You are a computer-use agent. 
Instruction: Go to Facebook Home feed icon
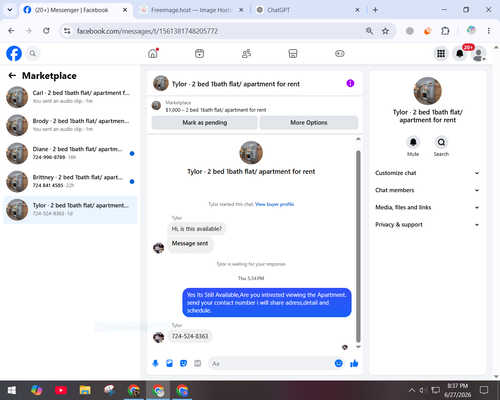coord(153,53)
